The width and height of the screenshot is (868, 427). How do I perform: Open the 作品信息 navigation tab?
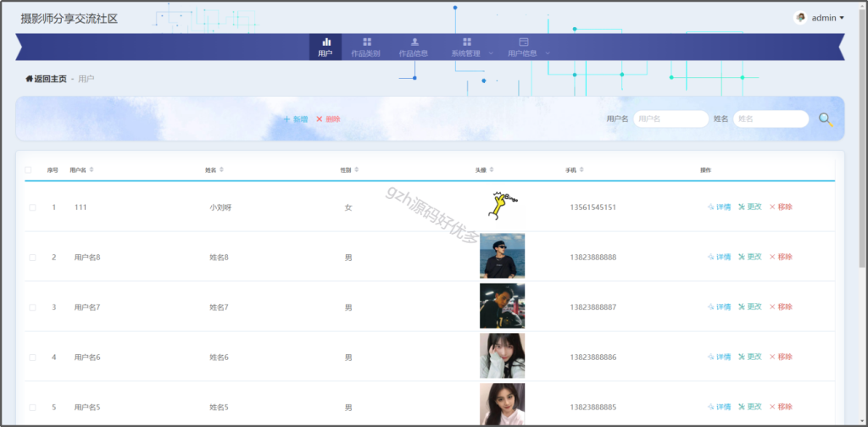[414, 47]
